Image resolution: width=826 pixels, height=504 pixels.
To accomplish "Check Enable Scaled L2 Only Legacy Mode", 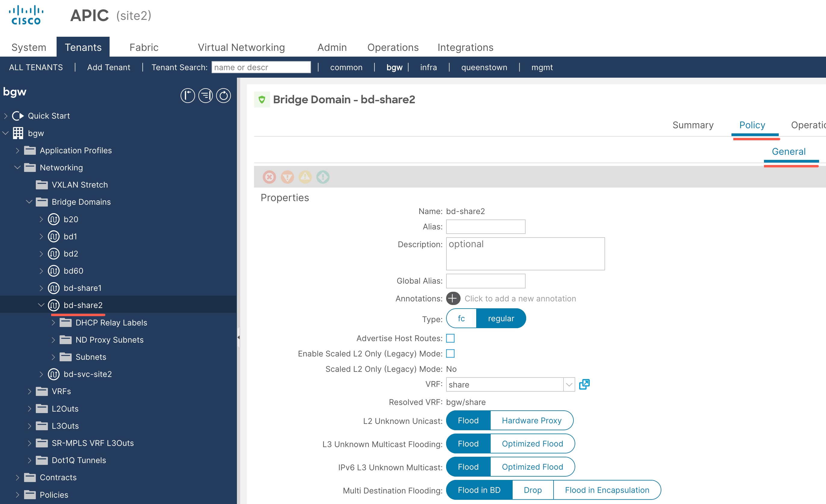I will (450, 353).
